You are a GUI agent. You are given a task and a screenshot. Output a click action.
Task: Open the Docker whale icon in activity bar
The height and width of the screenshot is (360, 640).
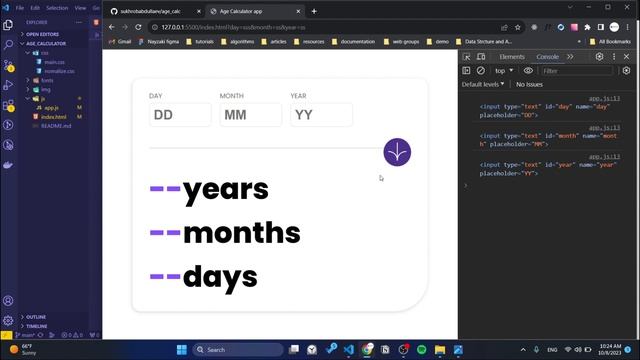(8, 165)
